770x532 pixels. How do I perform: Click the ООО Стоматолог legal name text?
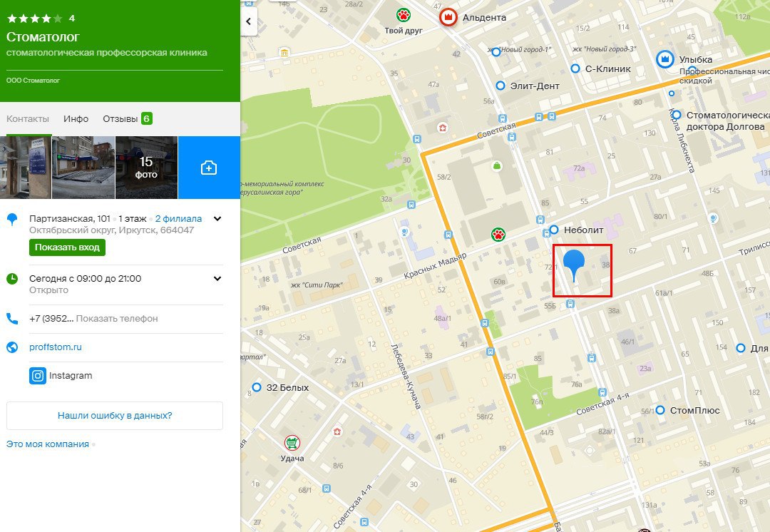coord(33,80)
